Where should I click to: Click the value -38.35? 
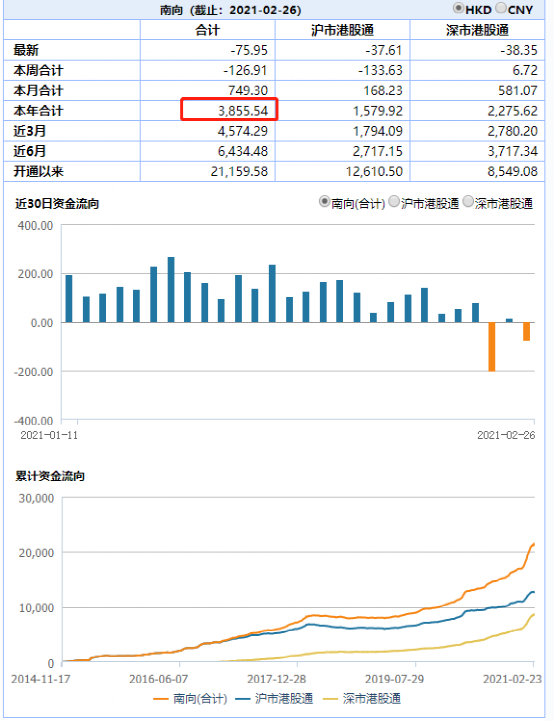point(519,50)
